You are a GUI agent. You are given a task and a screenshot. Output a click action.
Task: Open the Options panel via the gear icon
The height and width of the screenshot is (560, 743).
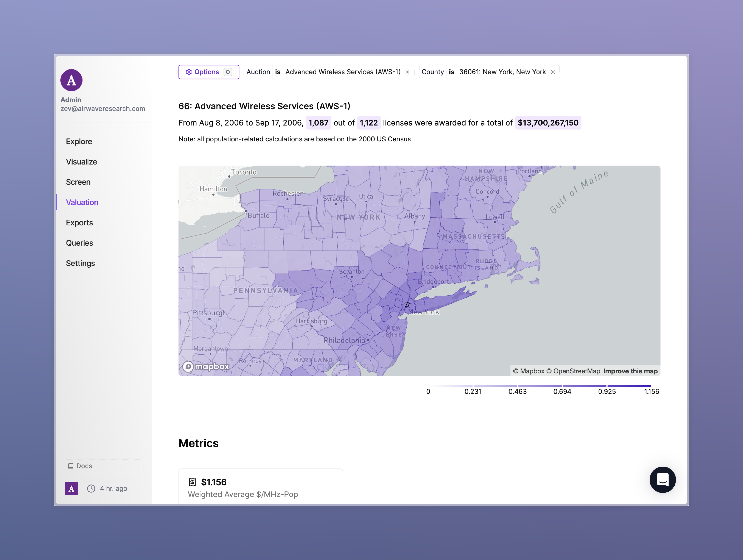189,72
